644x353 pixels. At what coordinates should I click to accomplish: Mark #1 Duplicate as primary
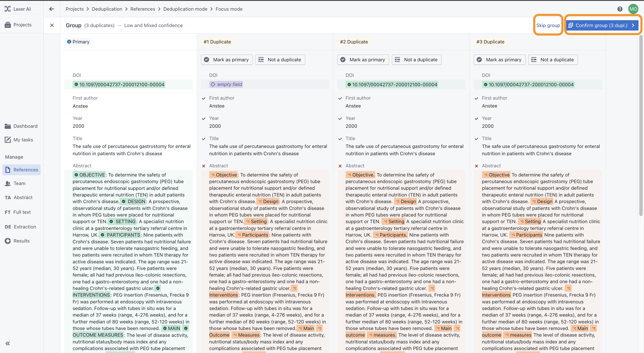click(227, 60)
